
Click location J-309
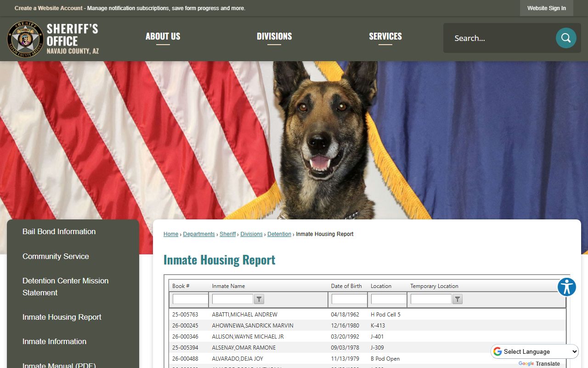[x=377, y=348]
